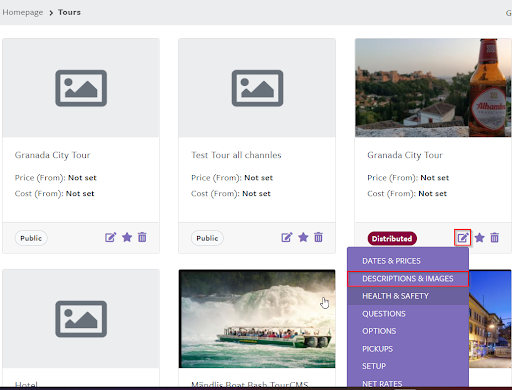Choose Descriptions & Images from menu

(408, 279)
